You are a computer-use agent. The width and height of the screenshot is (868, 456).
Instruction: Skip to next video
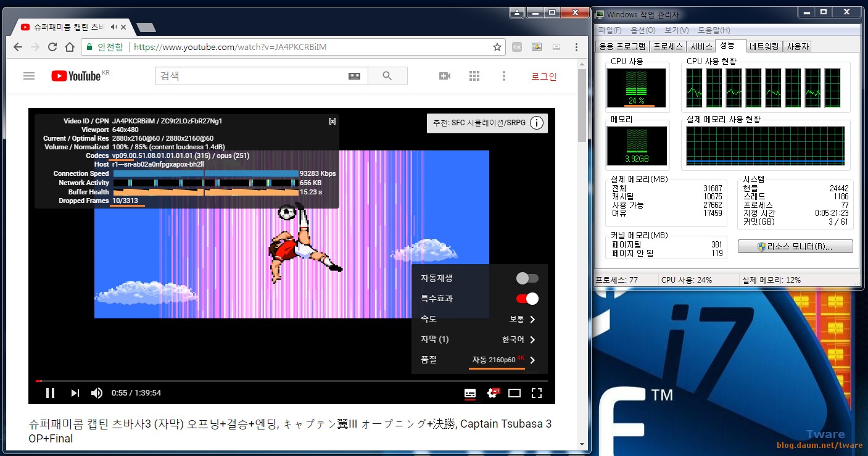(x=75, y=393)
